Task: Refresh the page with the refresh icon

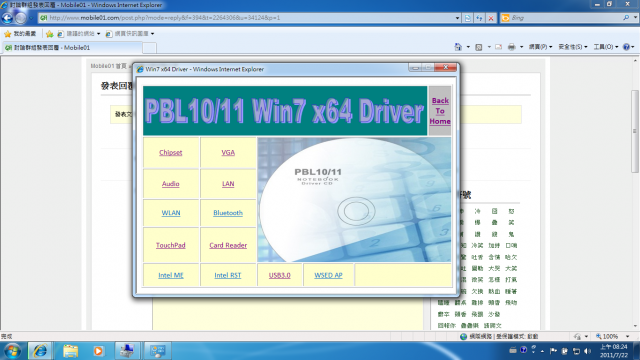Action: pos(479,18)
